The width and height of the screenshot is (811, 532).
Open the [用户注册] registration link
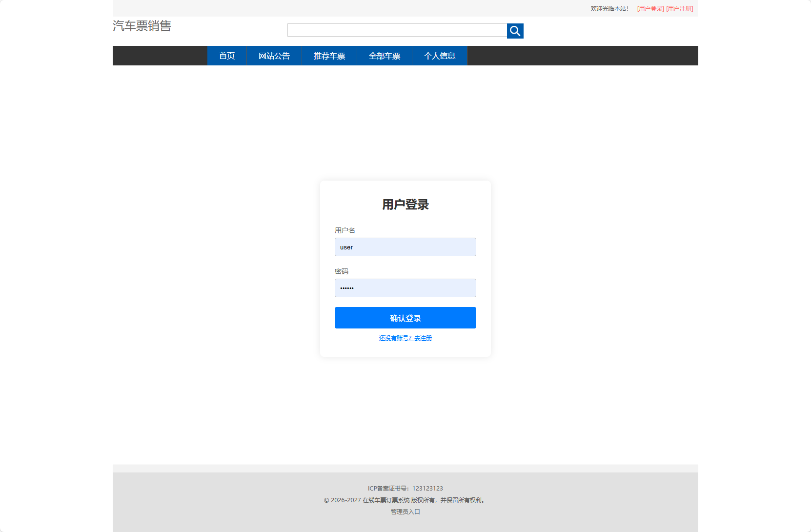680,8
